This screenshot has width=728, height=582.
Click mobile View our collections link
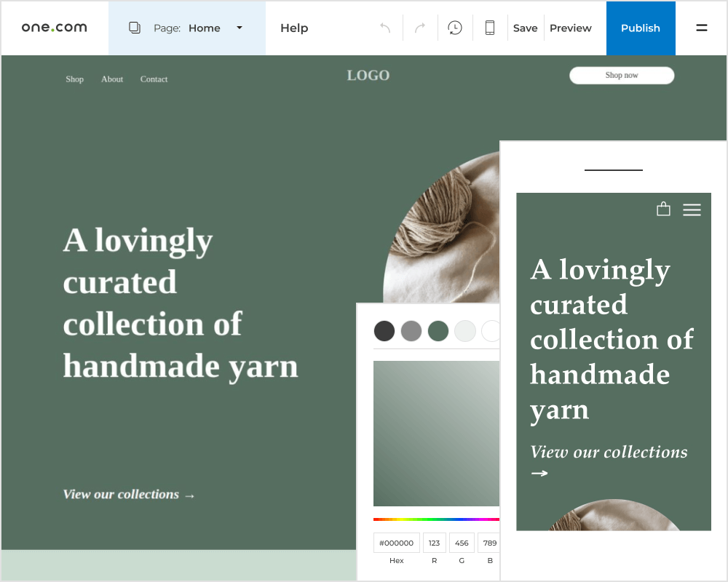click(x=609, y=452)
